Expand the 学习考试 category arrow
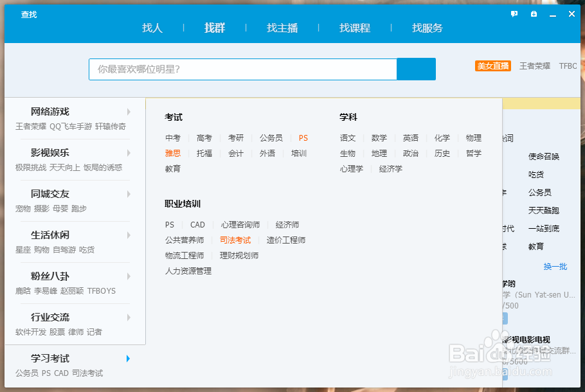This screenshot has height=392, width=585. [x=129, y=359]
